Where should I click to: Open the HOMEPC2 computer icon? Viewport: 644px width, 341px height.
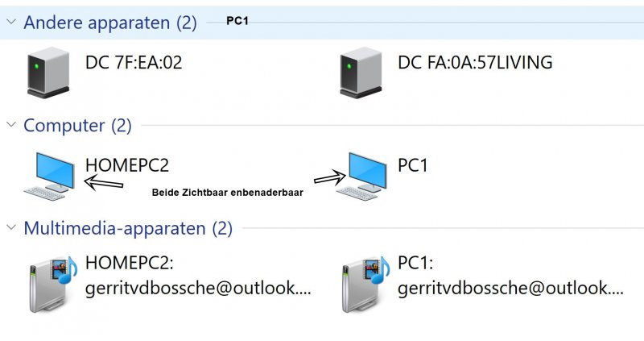coord(48,175)
